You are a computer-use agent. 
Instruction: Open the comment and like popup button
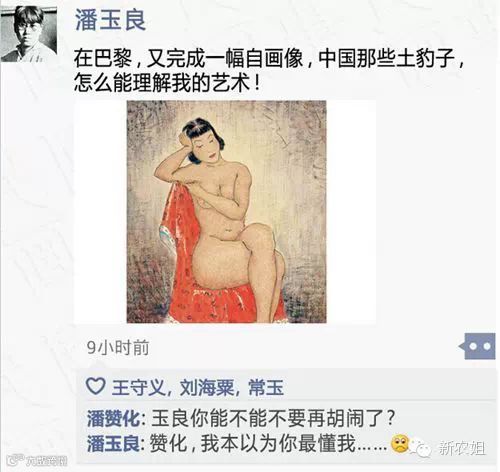[x=477, y=346]
